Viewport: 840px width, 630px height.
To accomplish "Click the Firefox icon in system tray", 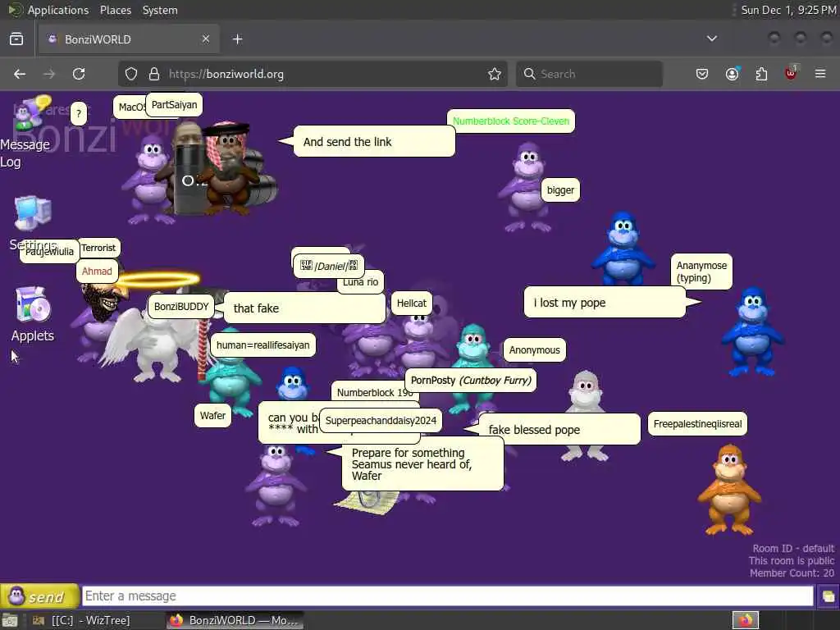I will pos(746,620).
